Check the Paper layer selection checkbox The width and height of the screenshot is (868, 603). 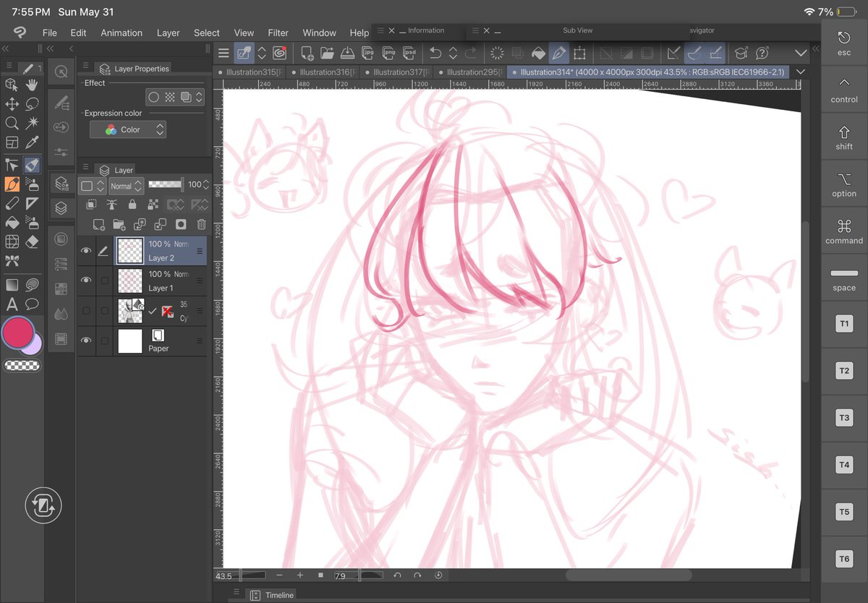click(105, 341)
